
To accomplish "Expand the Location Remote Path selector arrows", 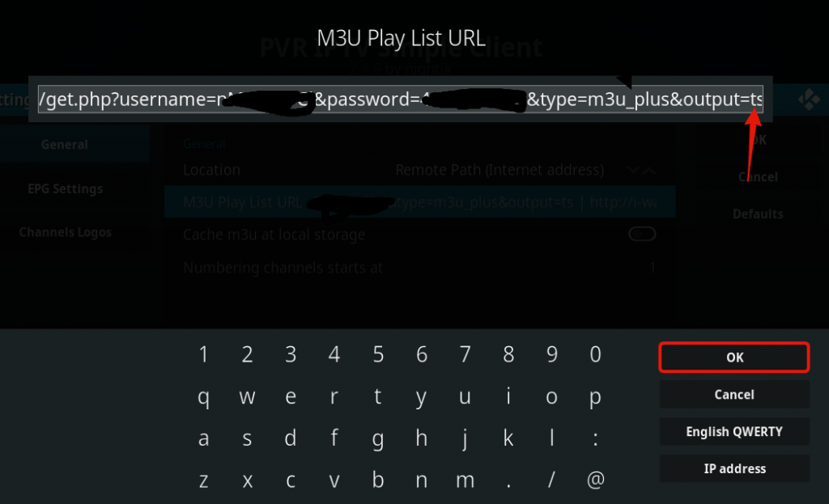I will pos(641,170).
